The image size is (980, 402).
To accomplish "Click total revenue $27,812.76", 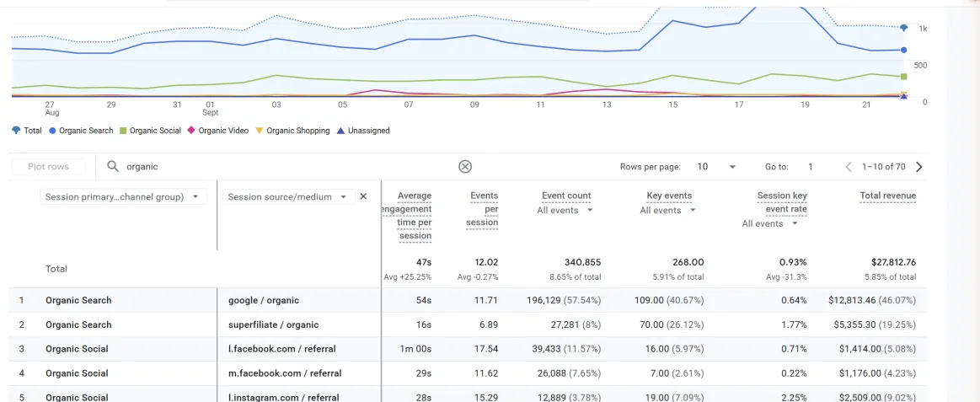I will click(x=894, y=263).
